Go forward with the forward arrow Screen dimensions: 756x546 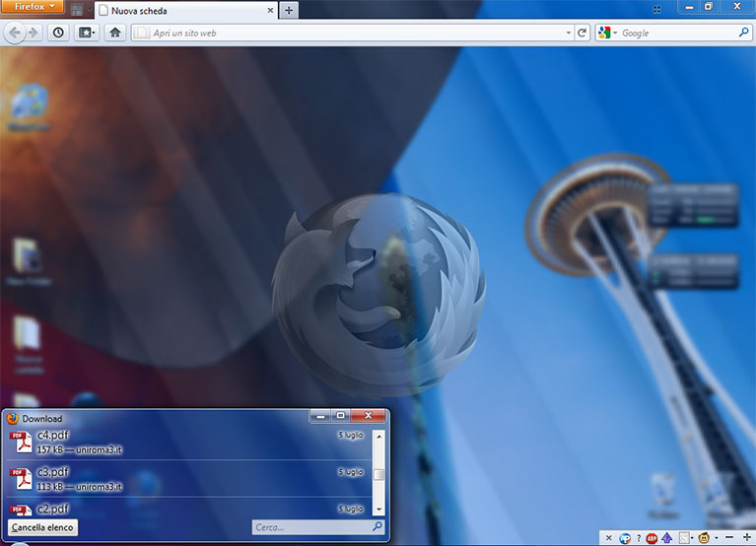(x=33, y=33)
